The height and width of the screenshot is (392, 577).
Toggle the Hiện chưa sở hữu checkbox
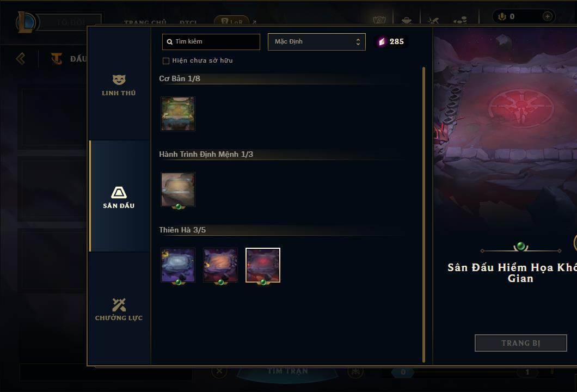pos(166,61)
